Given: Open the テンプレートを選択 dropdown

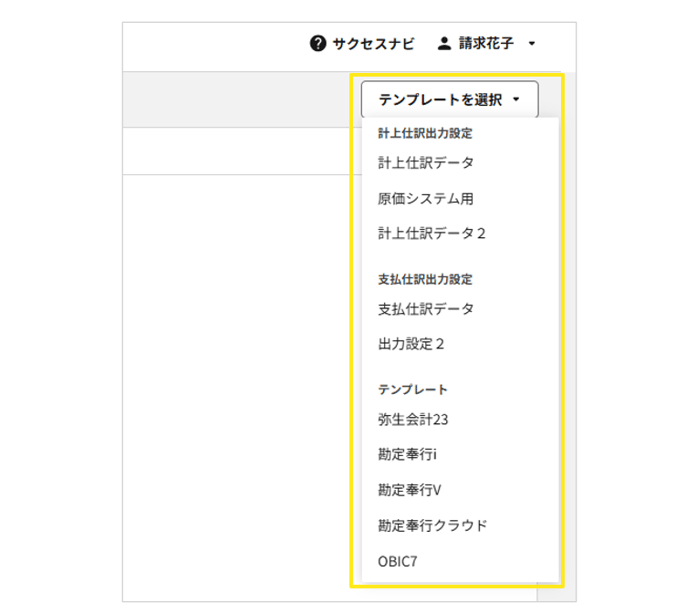Looking at the screenshot, I should (x=450, y=99).
